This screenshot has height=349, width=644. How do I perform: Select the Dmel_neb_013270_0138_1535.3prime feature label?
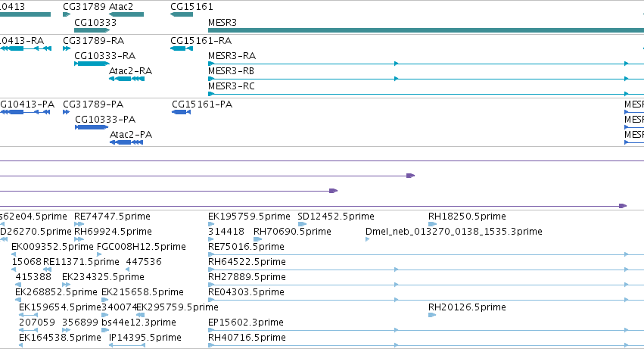click(x=454, y=232)
